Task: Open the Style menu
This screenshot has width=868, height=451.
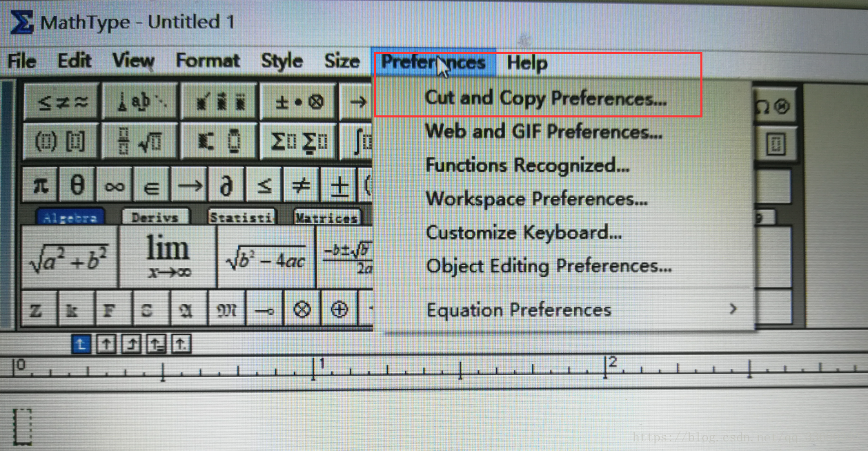Action: (282, 61)
